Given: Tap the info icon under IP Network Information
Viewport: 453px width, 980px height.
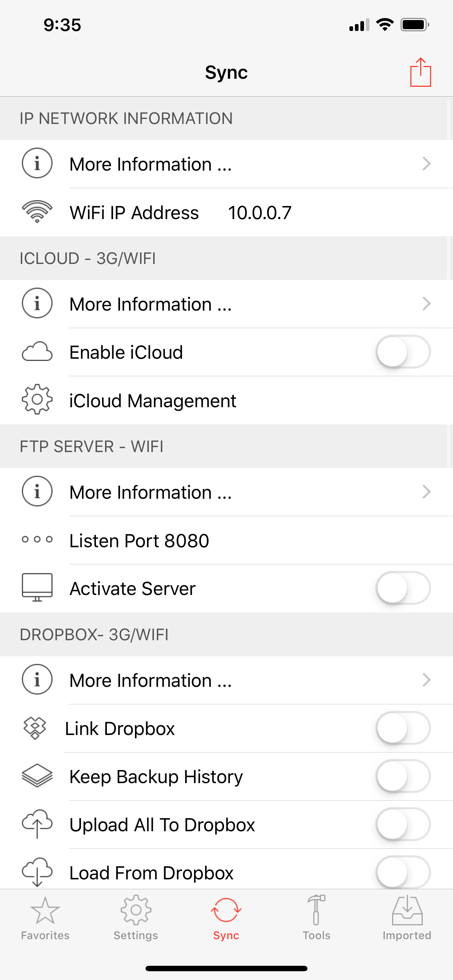Looking at the screenshot, I should pos(37,164).
